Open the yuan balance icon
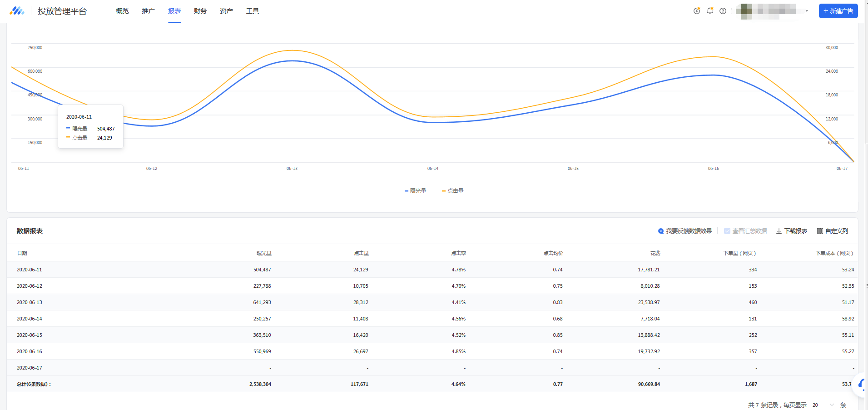The height and width of the screenshot is (410, 868). tap(697, 11)
